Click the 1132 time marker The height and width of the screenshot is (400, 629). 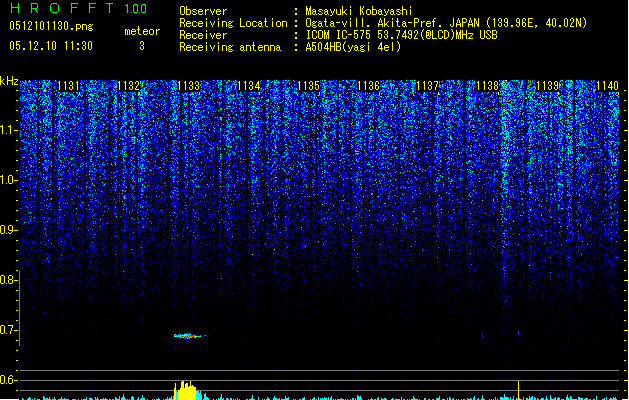[128, 86]
